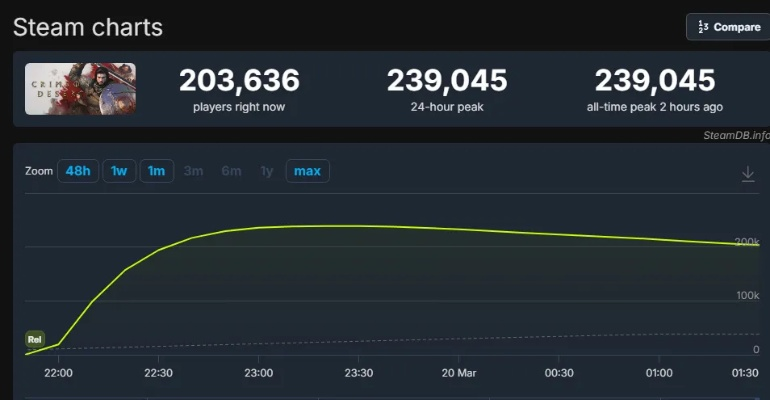Click the disabled 1y zoom option
Screen dimensions: 770x400
pos(267,171)
